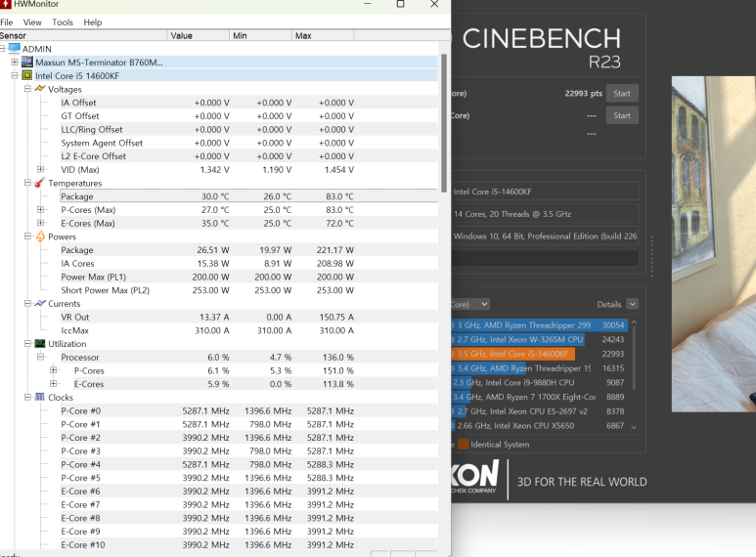Collapse the Voltages section
The width and height of the screenshot is (756, 557).
point(27,89)
